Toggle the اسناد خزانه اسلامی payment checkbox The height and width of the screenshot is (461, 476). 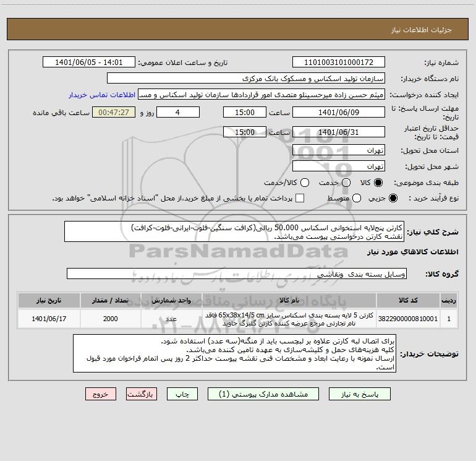300,198
